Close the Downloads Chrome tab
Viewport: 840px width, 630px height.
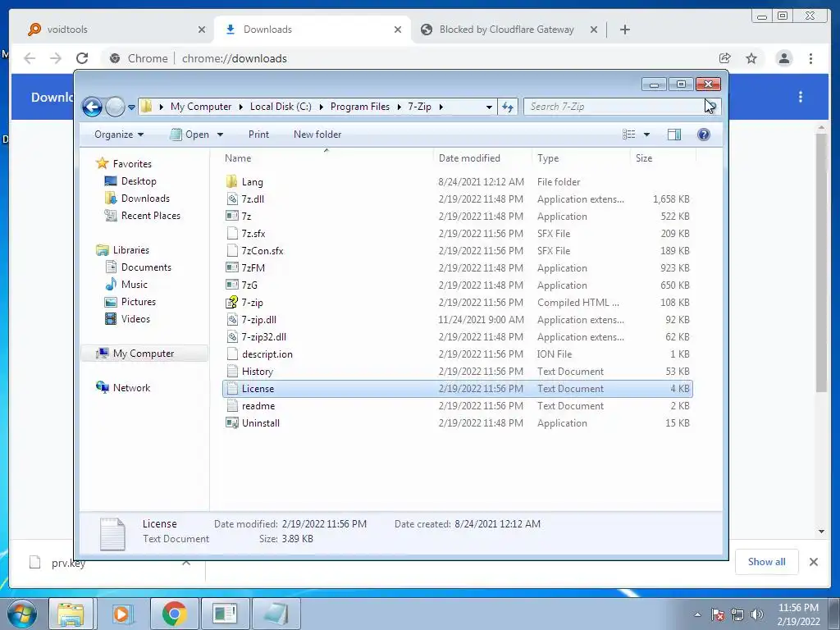point(398,30)
